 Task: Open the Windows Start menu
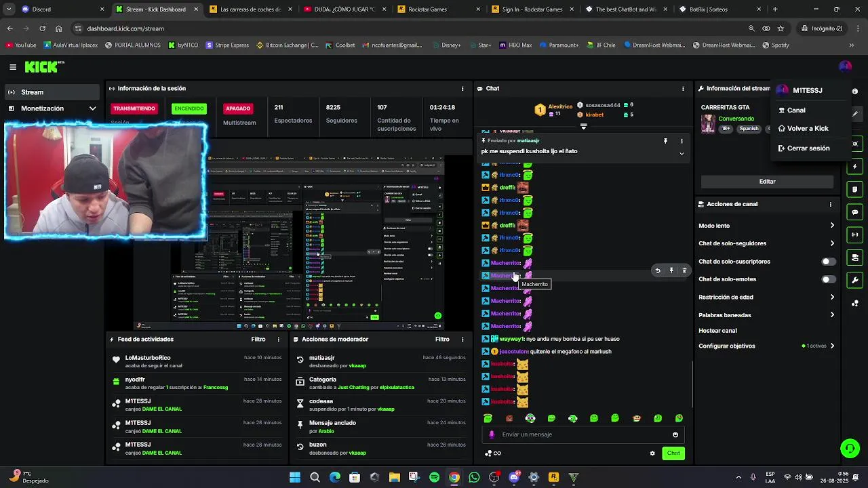(295, 478)
